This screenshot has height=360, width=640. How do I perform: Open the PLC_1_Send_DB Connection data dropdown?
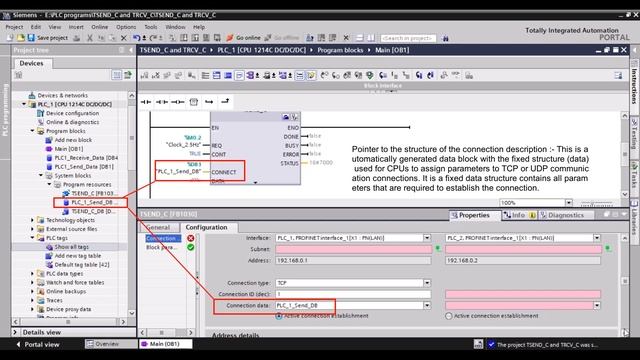point(427,305)
